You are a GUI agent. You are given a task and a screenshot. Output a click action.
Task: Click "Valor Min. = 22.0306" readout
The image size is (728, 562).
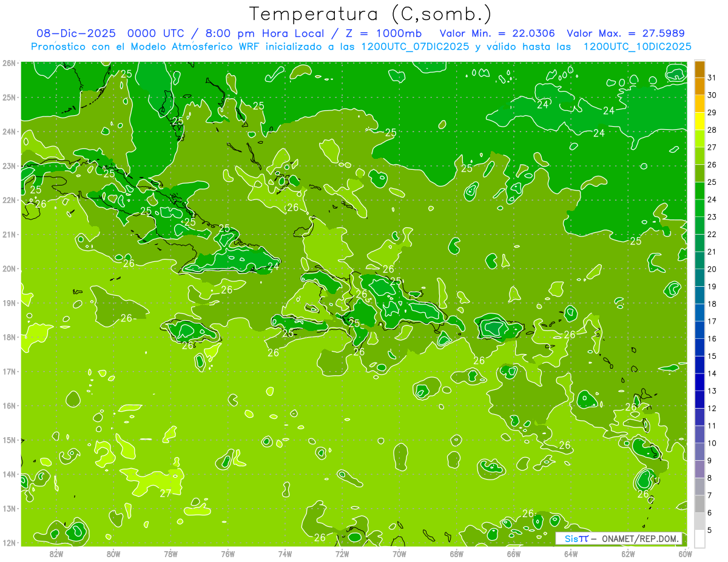pos(497,33)
